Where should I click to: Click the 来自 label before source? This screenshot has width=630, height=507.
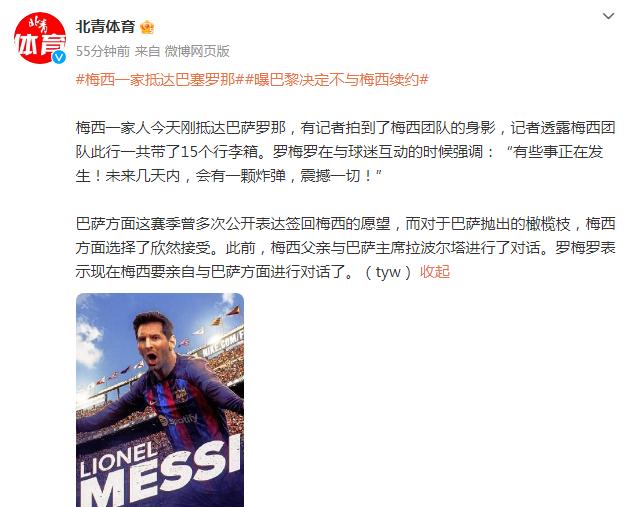coord(147,51)
